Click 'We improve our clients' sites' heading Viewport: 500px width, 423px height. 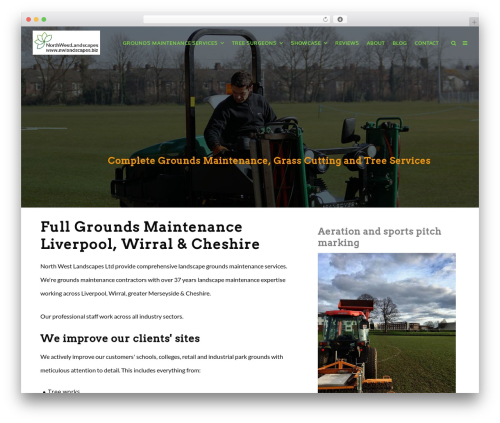(x=120, y=338)
